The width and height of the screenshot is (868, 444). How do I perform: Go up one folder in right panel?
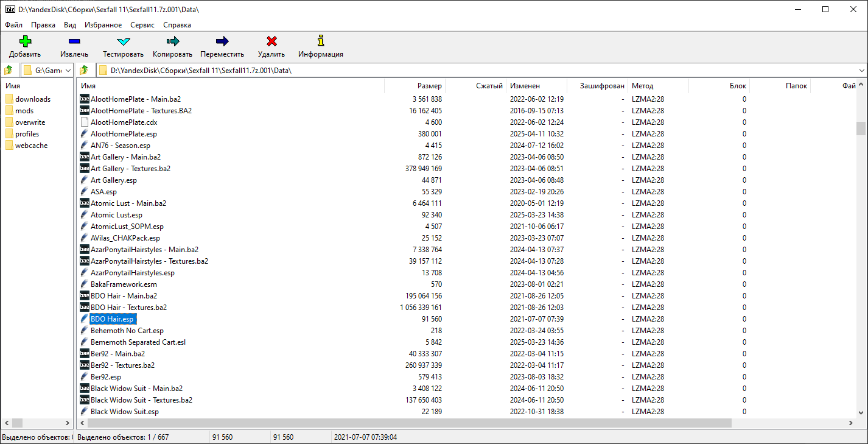coord(84,70)
